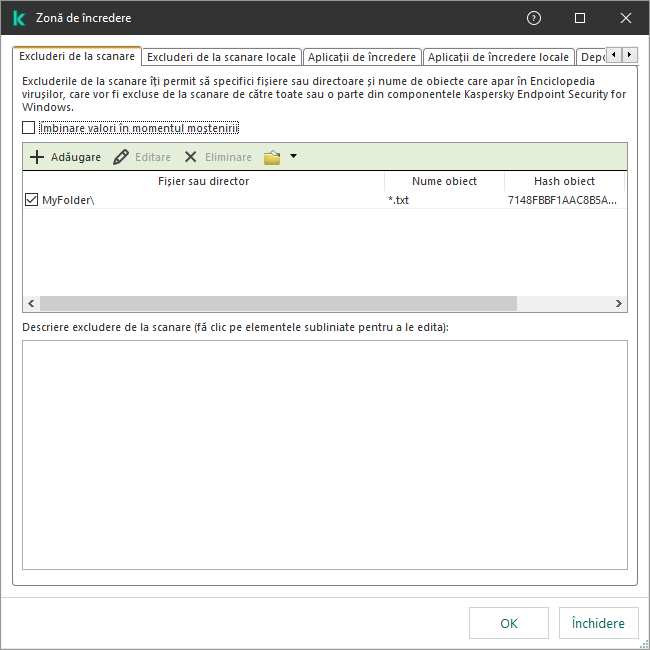Click the 7148FBBF1AAC8B5A hash cell

point(562,200)
